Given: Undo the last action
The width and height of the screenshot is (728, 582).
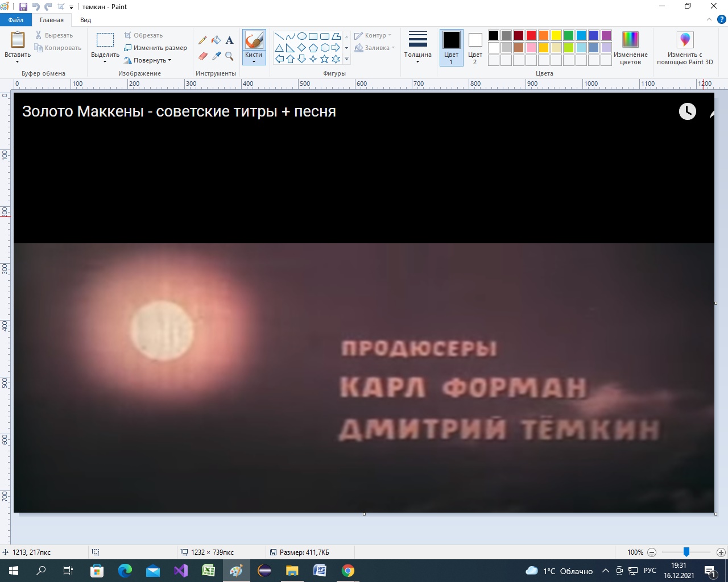Looking at the screenshot, I should [x=36, y=7].
